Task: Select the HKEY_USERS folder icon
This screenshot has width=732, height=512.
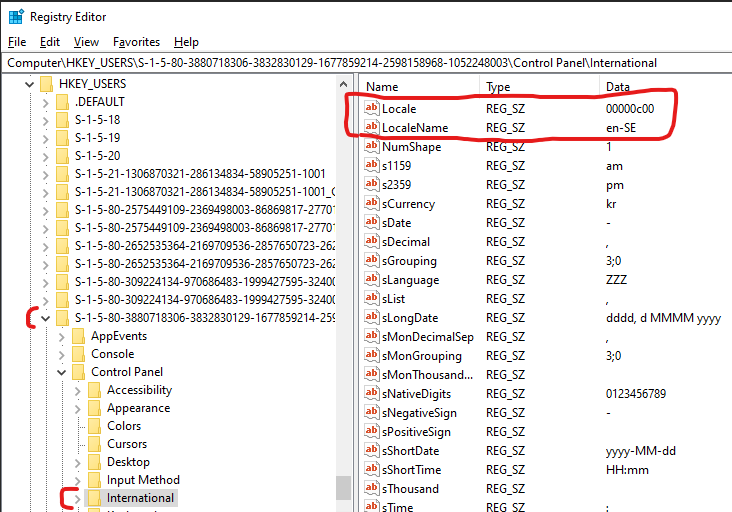Action: [46, 84]
